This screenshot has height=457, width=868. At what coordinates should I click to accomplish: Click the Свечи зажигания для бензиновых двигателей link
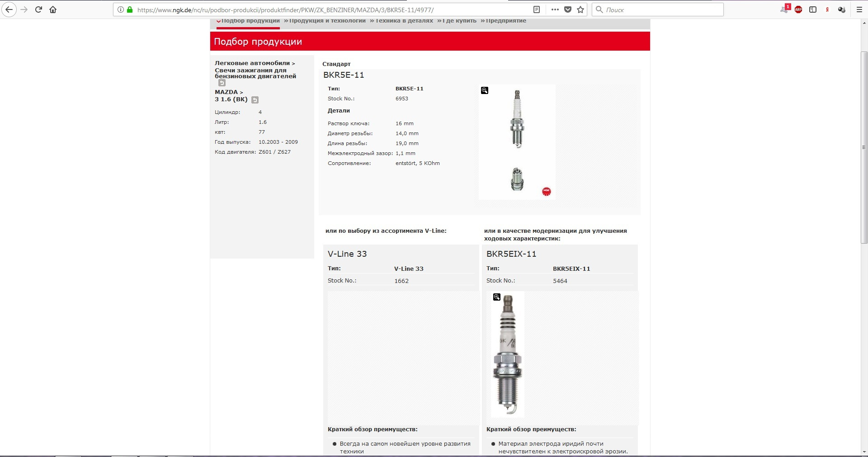pos(255,73)
